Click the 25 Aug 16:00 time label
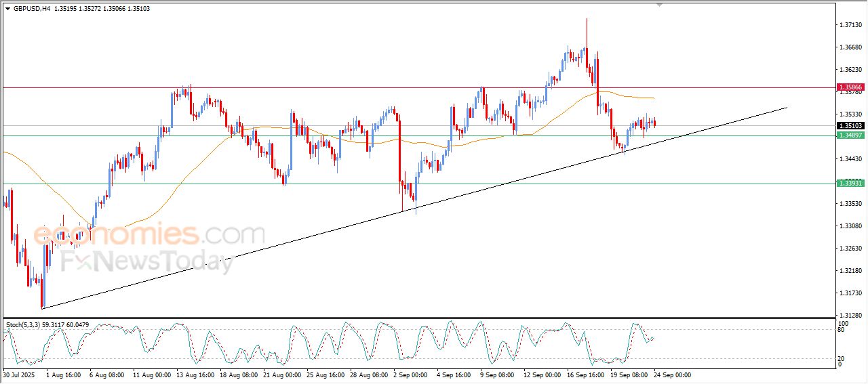 327,375
